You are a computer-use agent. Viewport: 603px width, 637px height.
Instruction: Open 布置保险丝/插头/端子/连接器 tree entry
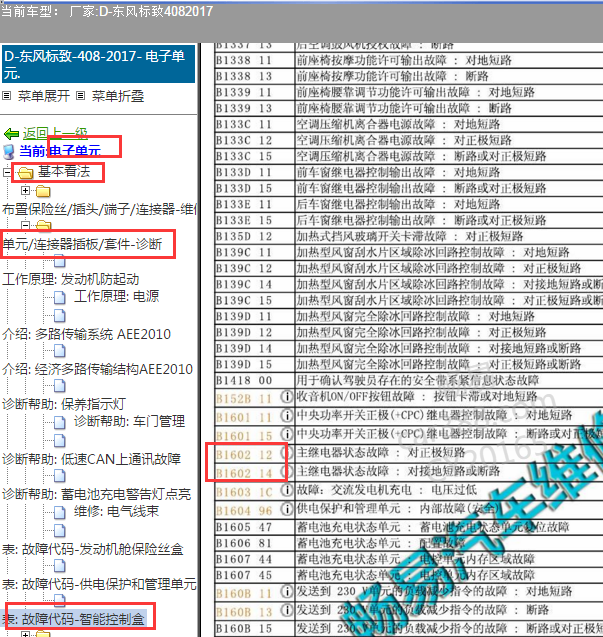click(99, 209)
